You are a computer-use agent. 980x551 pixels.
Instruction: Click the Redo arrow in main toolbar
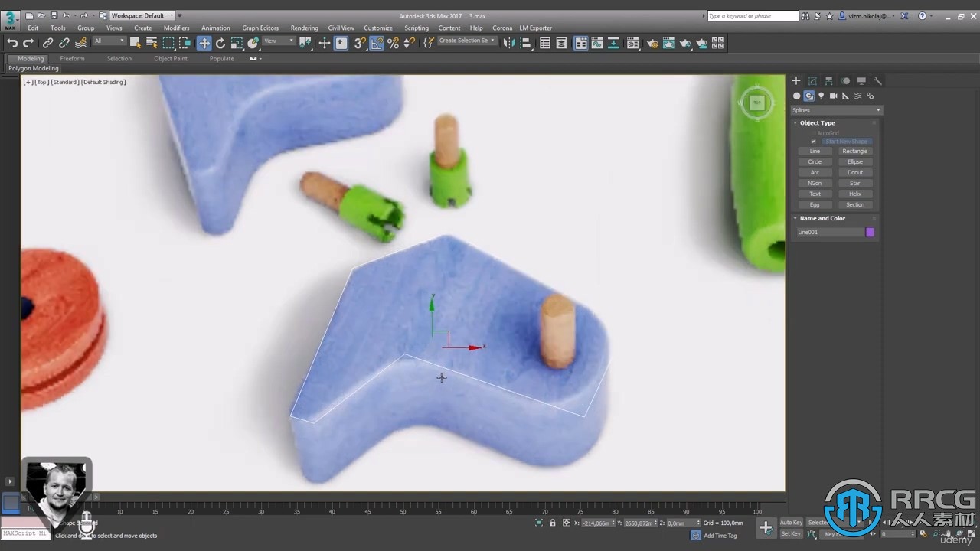28,44
